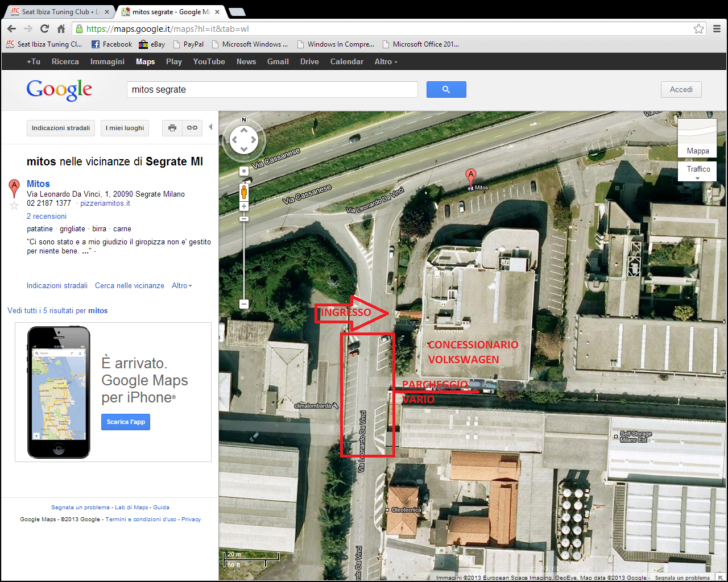Click the Accedi sign-in button
Screen dimensions: 728x582
681,89
